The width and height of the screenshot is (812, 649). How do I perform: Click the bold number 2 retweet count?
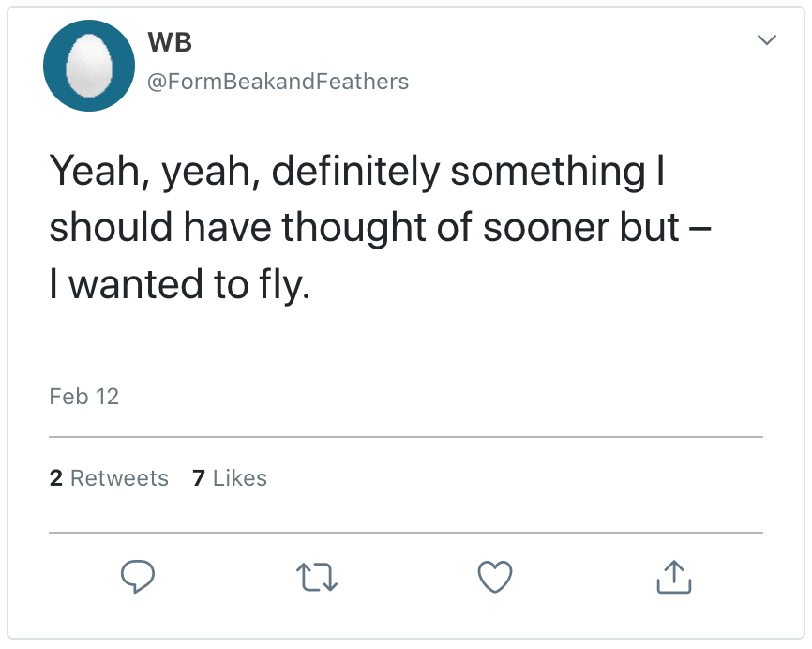[x=56, y=478]
